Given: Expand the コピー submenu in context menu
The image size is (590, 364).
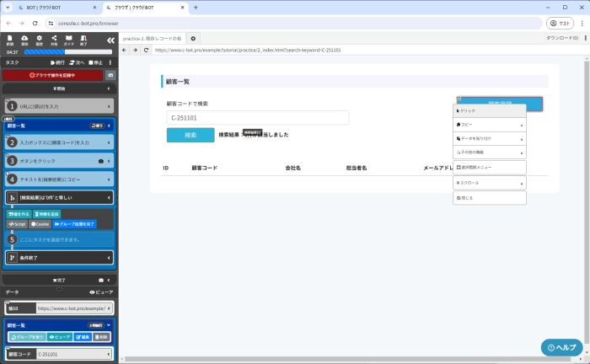Looking at the screenshot, I should click(x=489, y=124).
